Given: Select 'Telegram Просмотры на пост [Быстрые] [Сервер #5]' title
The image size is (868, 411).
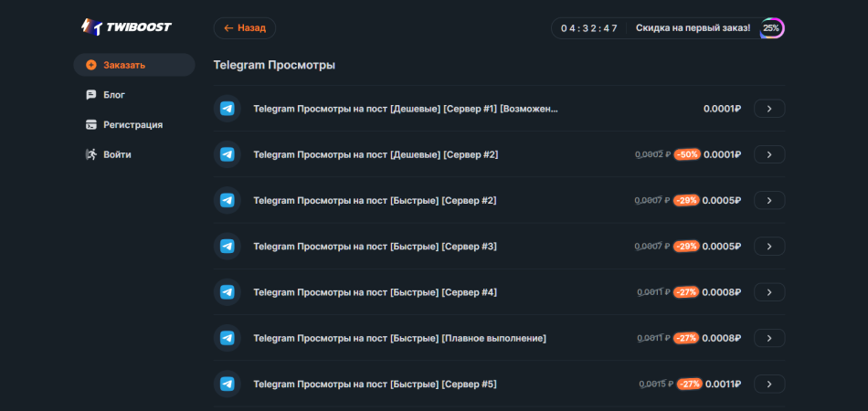Looking at the screenshot, I should [375, 384].
